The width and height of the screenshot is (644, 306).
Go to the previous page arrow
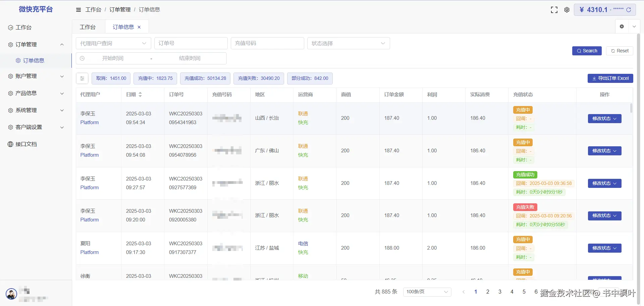(x=464, y=292)
